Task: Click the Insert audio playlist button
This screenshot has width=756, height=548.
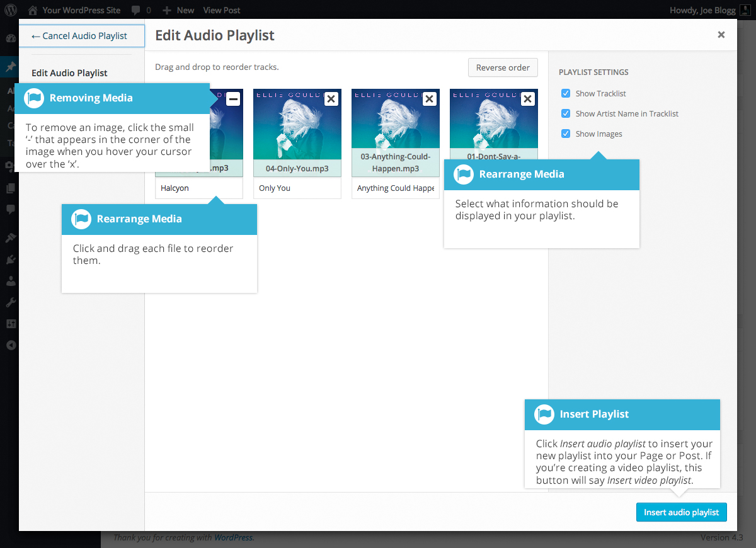Action: click(x=682, y=512)
